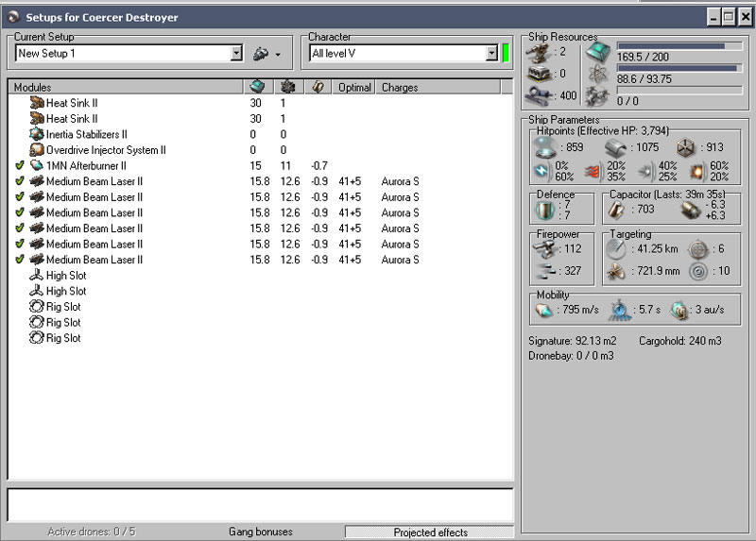Click the capacitor recharge battery icon
Image resolution: width=756 pixels, height=541 pixels.
[x=691, y=210]
